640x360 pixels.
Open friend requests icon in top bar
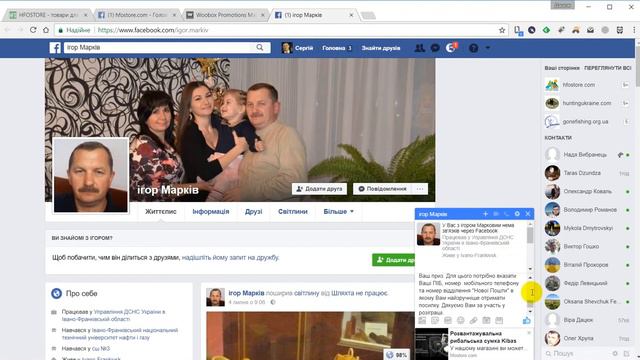tap(419, 48)
